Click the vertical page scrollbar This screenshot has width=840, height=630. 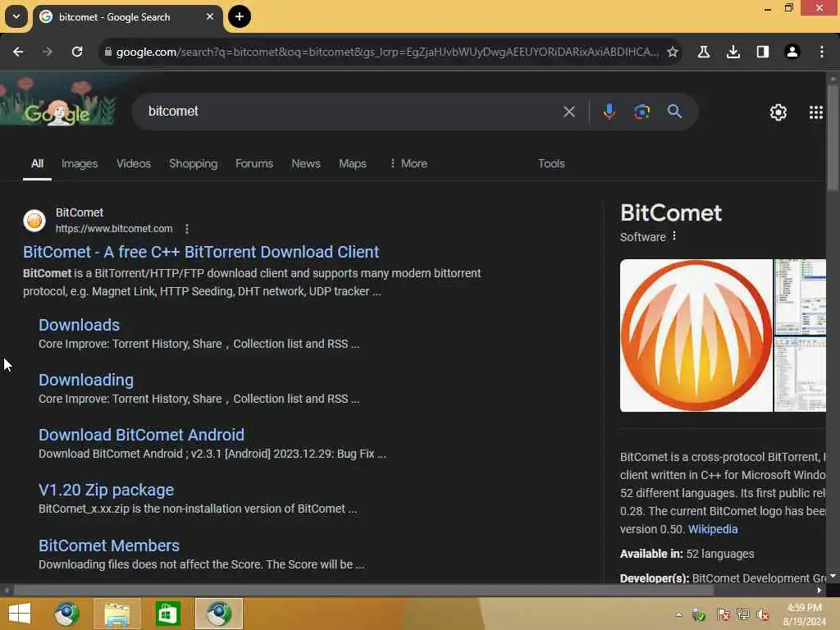pyautogui.click(x=833, y=137)
